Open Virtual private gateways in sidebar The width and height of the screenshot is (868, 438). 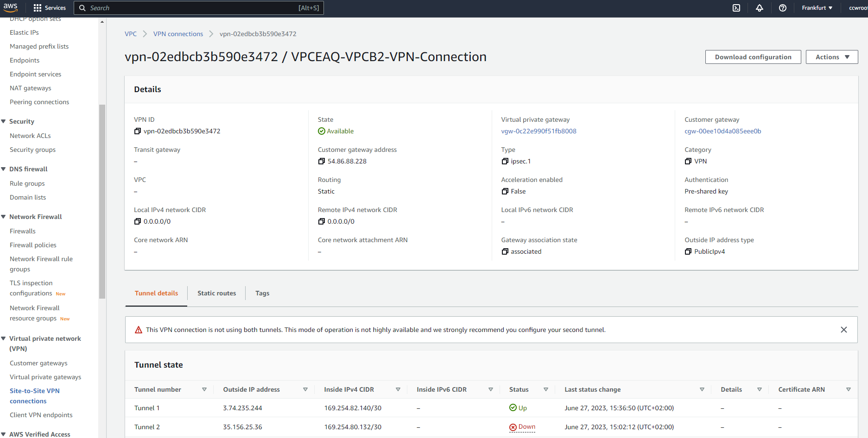pyautogui.click(x=45, y=377)
